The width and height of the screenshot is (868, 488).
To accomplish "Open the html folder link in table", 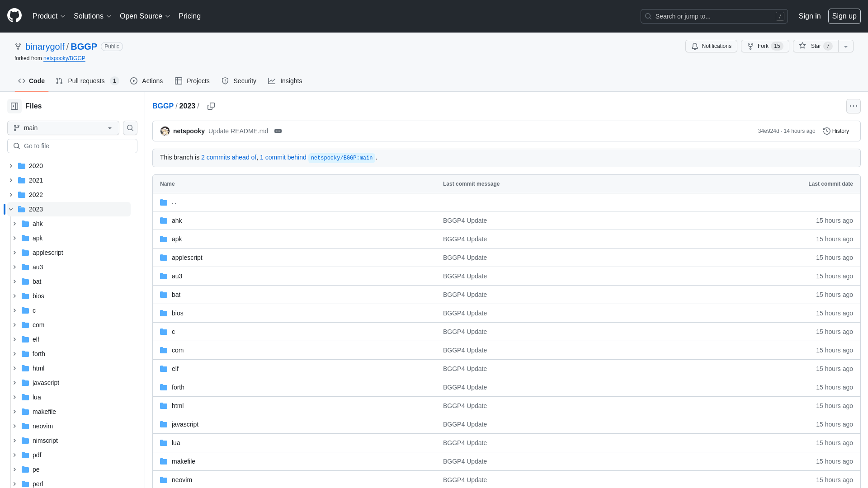I will [178, 406].
